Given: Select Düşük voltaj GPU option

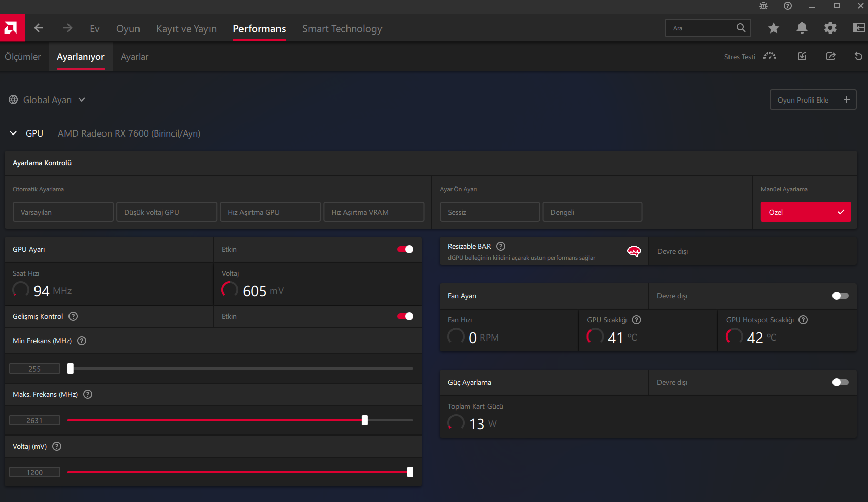Looking at the screenshot, I should point(166,212).
